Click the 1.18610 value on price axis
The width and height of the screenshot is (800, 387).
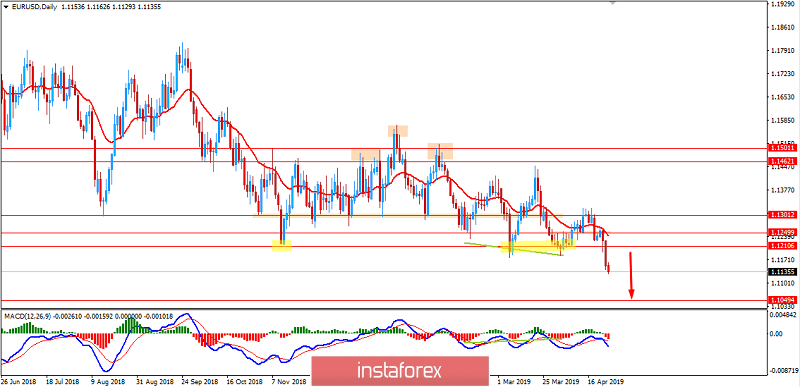click(784, 27)
